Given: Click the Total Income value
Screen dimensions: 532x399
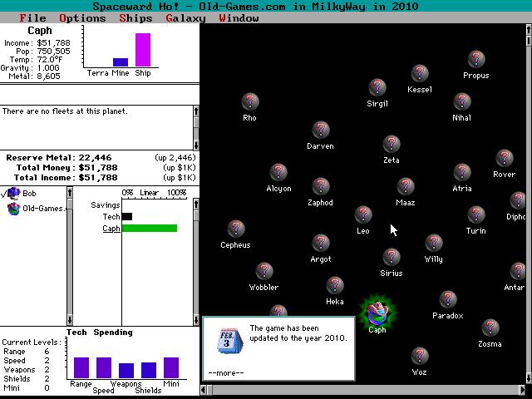Looking at the screenshot, I should (x=98, y=177).
